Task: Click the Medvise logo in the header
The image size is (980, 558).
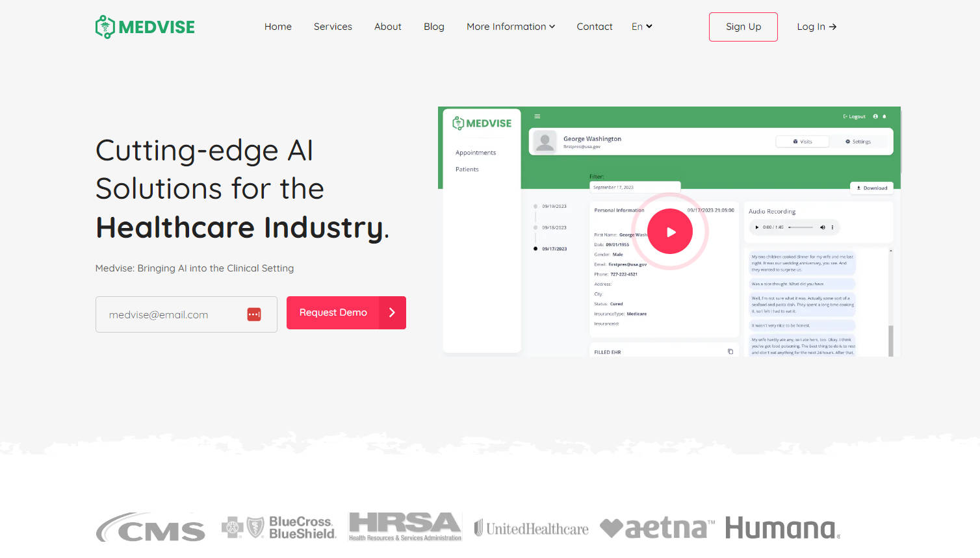Action: (145, 27)
